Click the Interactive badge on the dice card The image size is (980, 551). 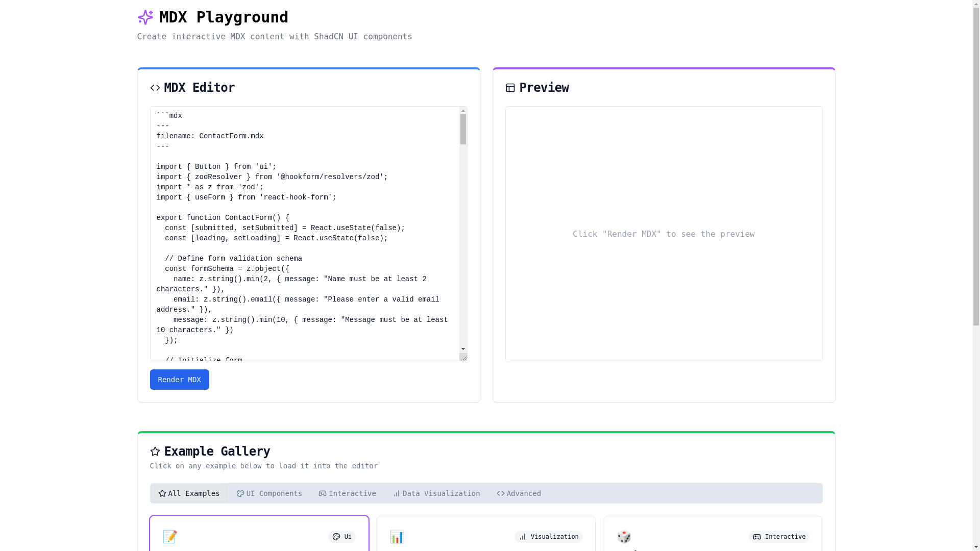click(x=779, y=537)
